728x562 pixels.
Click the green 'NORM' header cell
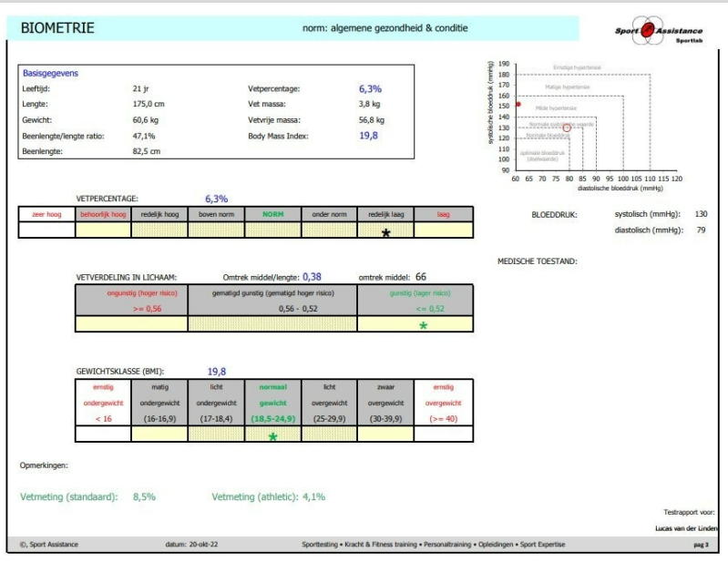(273, 214)
